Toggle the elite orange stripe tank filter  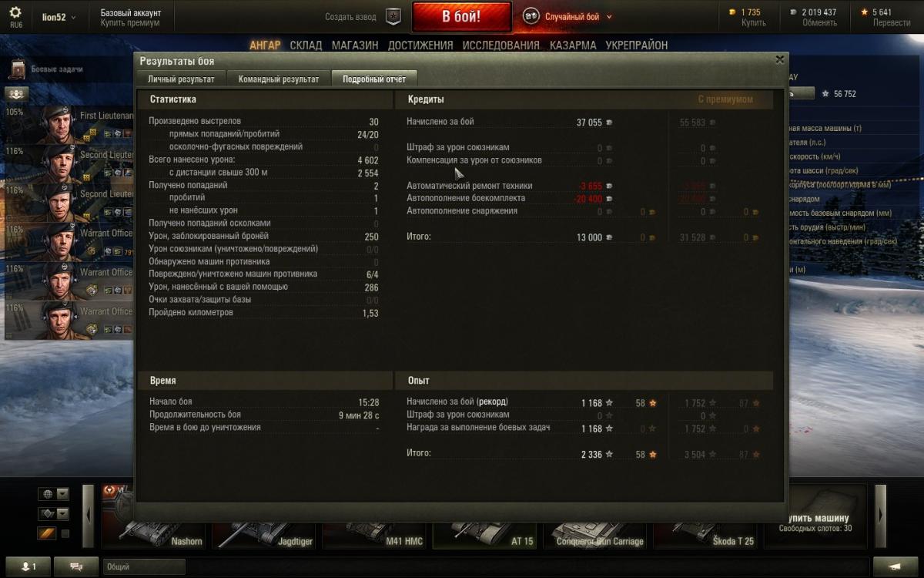point(46,533)
